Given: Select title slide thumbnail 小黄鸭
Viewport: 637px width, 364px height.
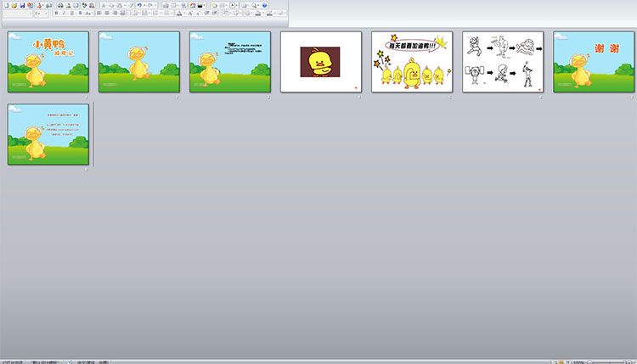Looking at the screenshot, I should click(48, 62).
